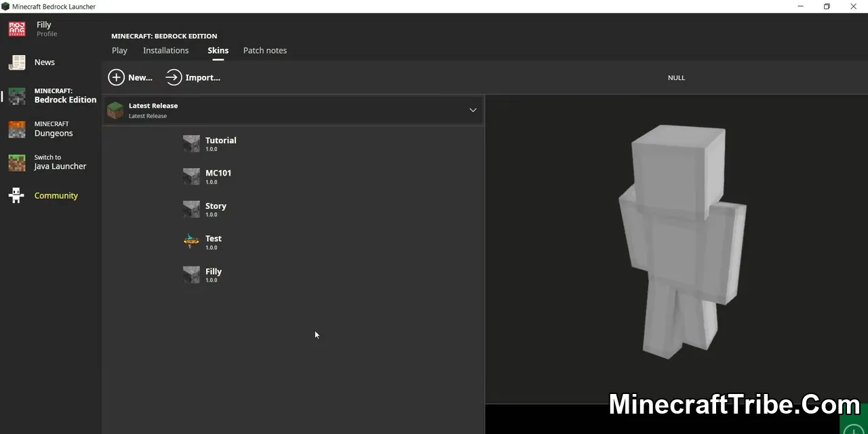Open the Installations tab

click(x=165, y=50)
